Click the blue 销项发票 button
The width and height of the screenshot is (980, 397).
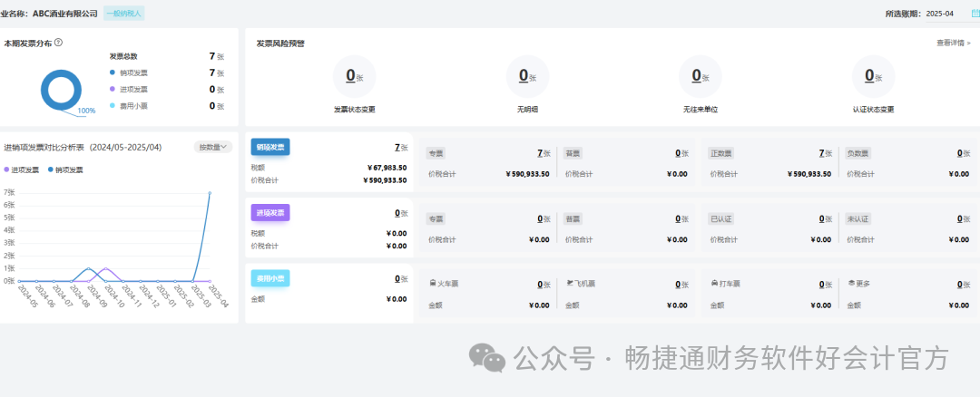point(270,148)
